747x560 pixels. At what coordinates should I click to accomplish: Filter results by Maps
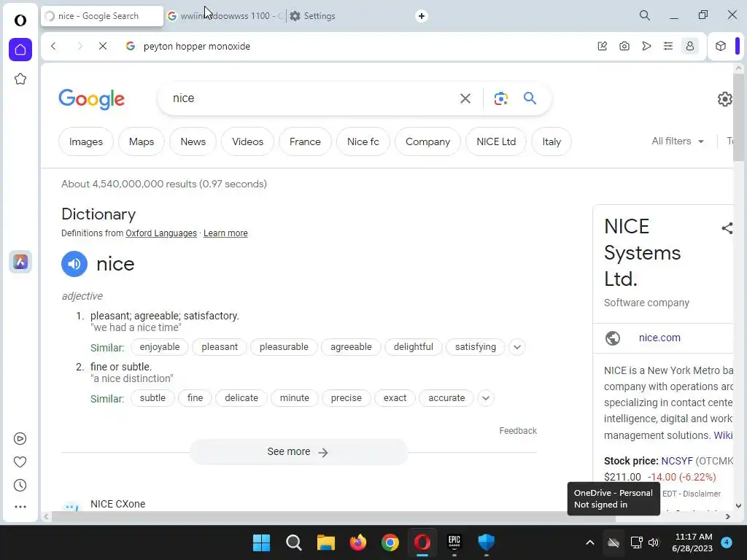[x=142, y=142]
